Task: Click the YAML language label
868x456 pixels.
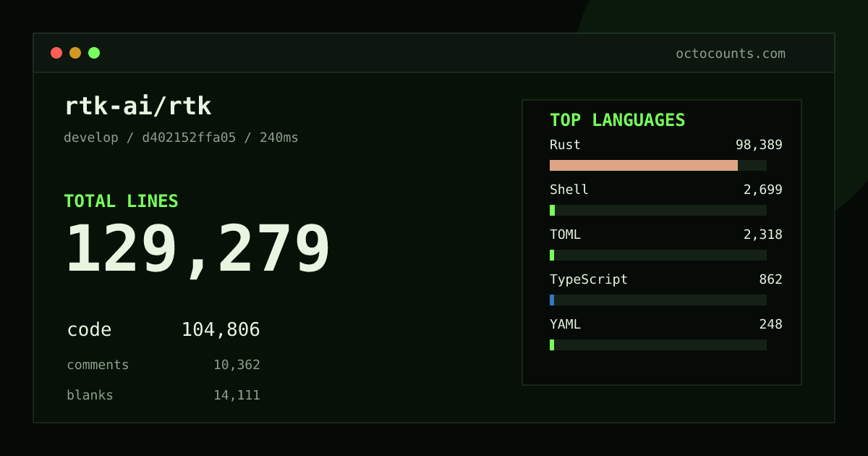Action: pos(565,324)
